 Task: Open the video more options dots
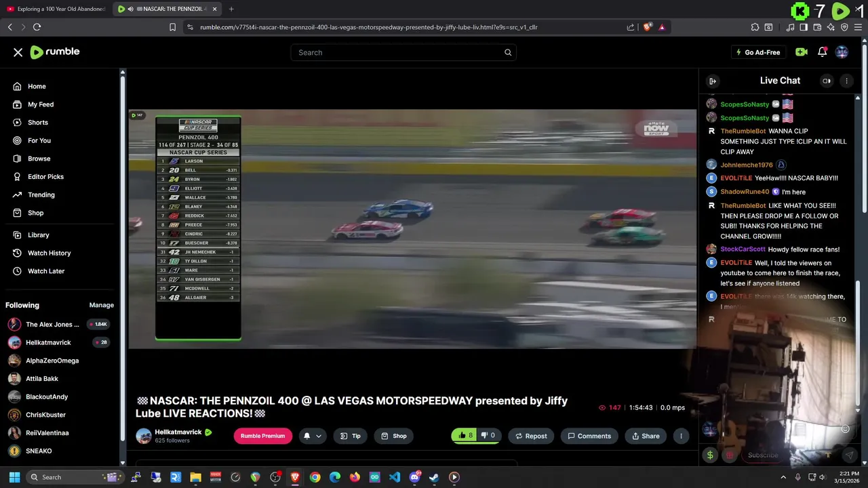pyautogui.click(x=681, y=436)
